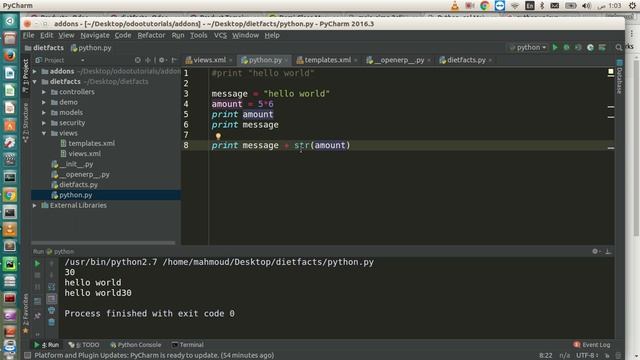Rerun the script with the Run panel green arrow
Viewport: 640px width, 360px height.
tap(37, 264)
